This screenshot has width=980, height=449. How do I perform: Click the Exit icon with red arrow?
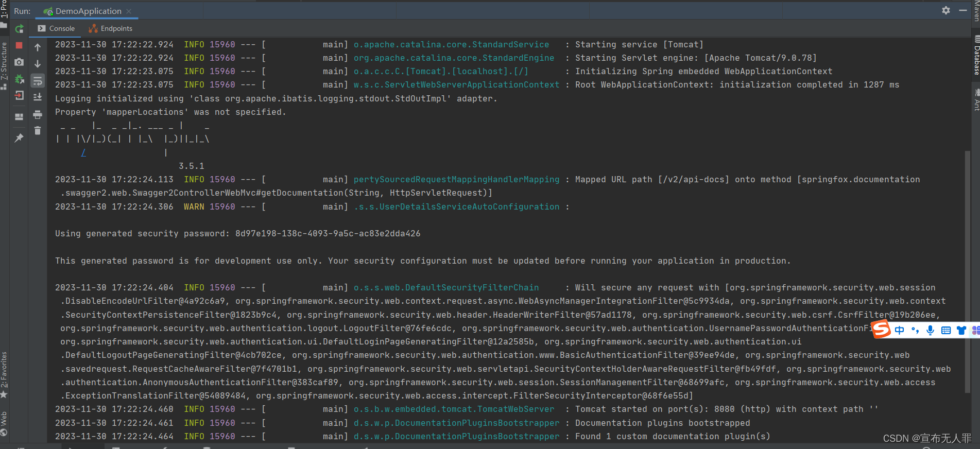click(19, 95)
